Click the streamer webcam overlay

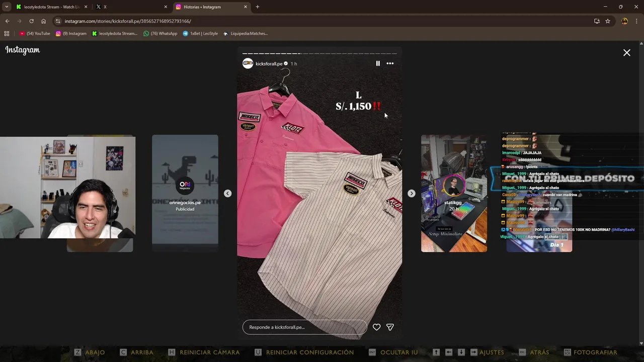pos(67,187)
